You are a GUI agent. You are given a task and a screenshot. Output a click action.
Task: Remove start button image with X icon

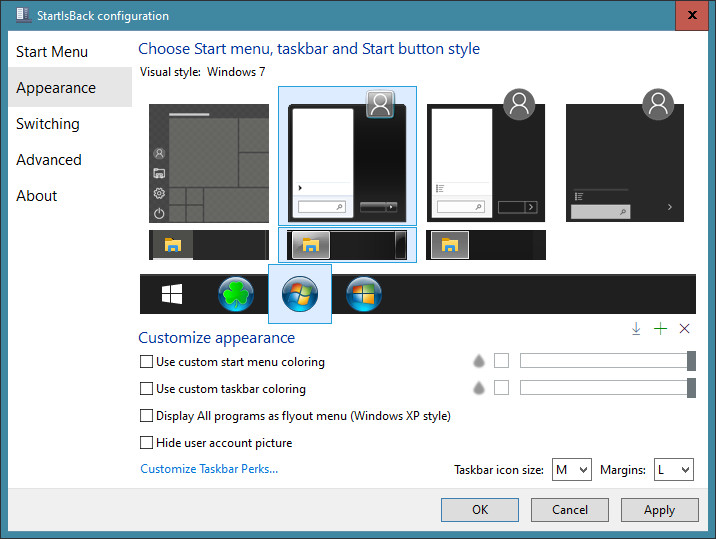pos(684,328)
